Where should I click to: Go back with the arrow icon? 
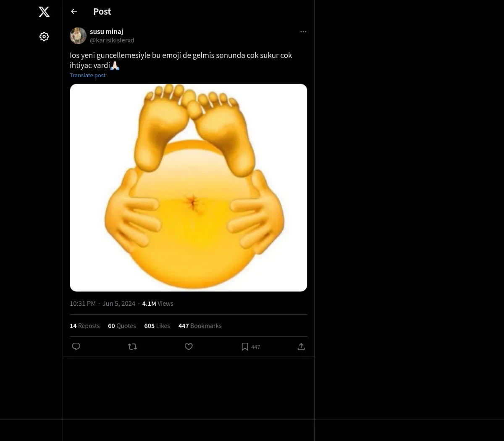pyautogui.click(x=74, y=12)
